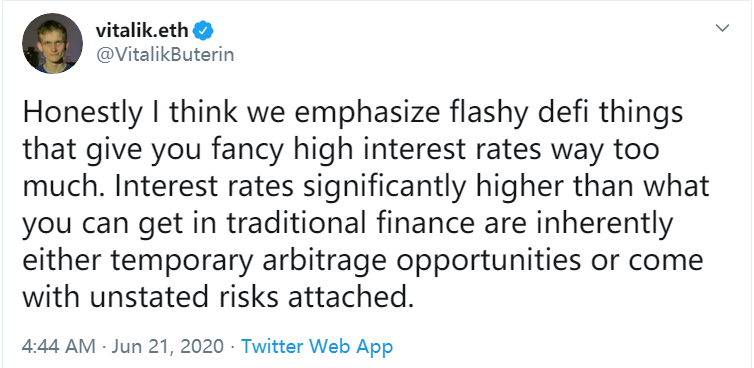Click the 4:44 AM timestamp
Viewport: 754px width, 368px height.
pos(58,346)
